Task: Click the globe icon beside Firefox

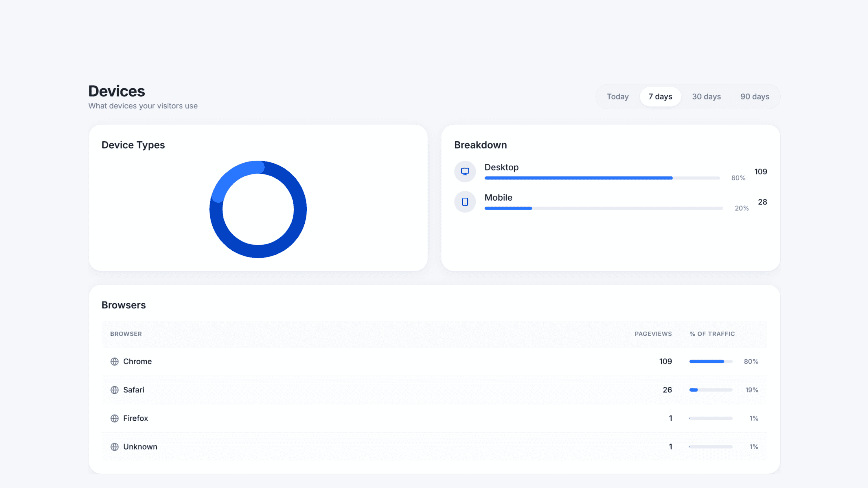Action: pyautogui.click(x=115, y=418)
